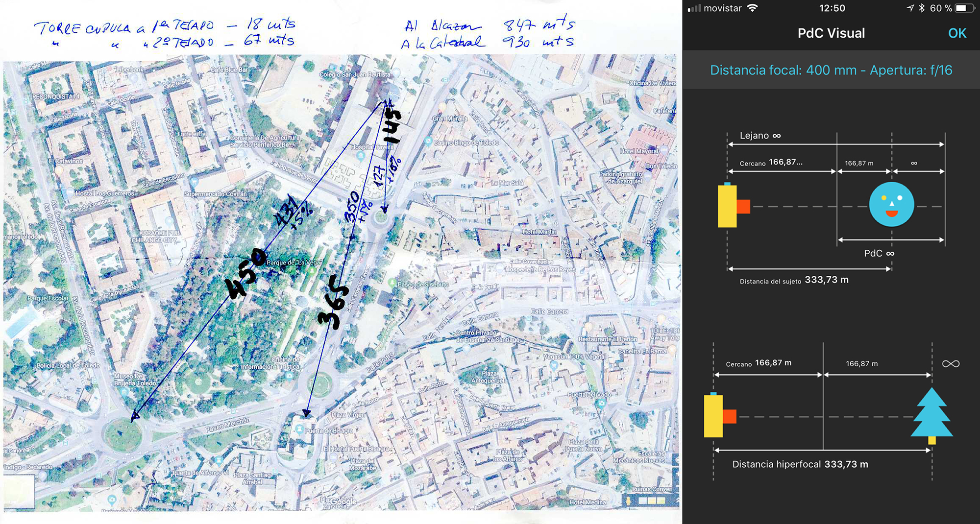Click the PdC Visual title
This screenshot has height=524, width=980.
pyautogui.click(x=831, y=33)
